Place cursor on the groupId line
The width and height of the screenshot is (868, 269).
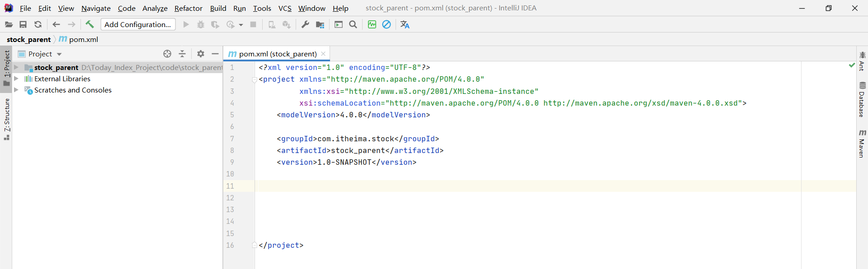pos(358,139)
